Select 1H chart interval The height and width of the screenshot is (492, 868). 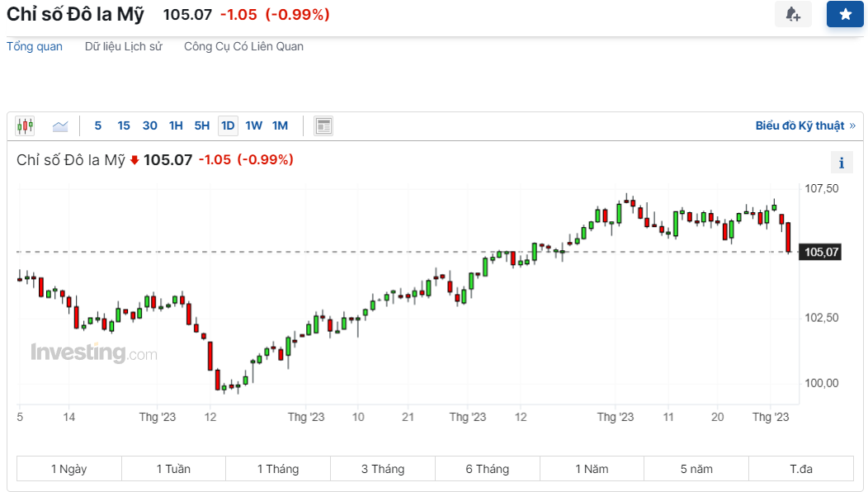point(176,125)
